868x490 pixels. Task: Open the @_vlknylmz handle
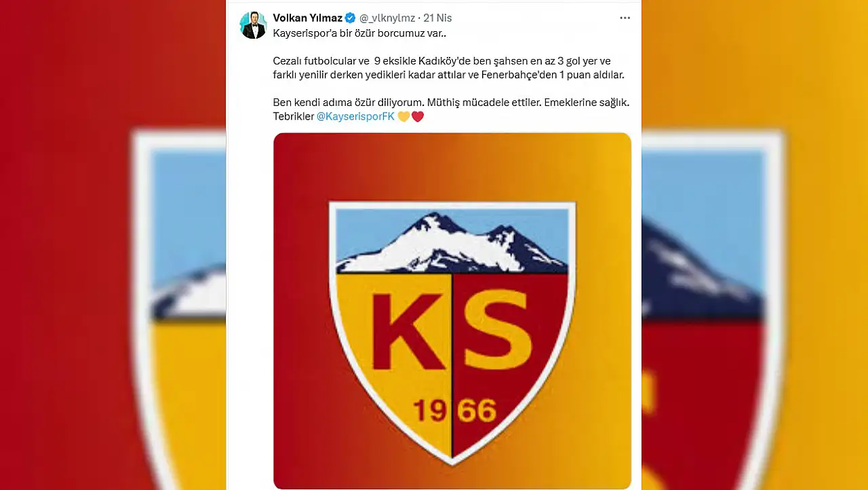(387, 18)
